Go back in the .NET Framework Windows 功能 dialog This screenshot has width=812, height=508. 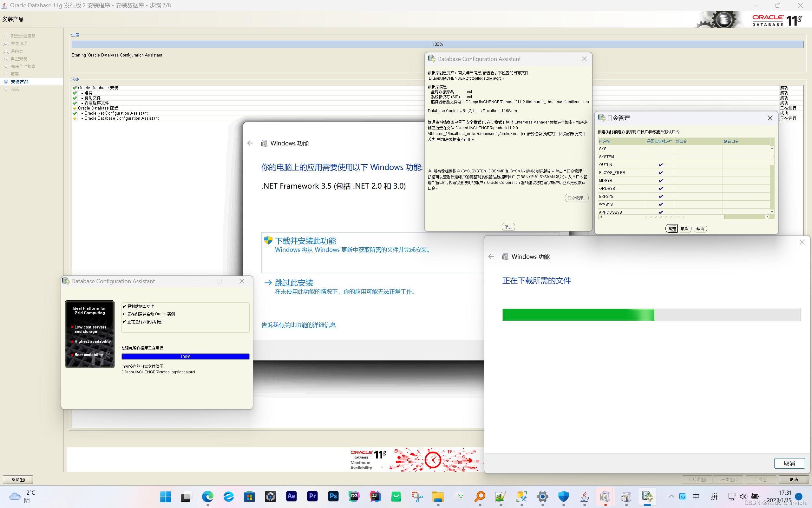pyautogui.click(x=250, y=143)
